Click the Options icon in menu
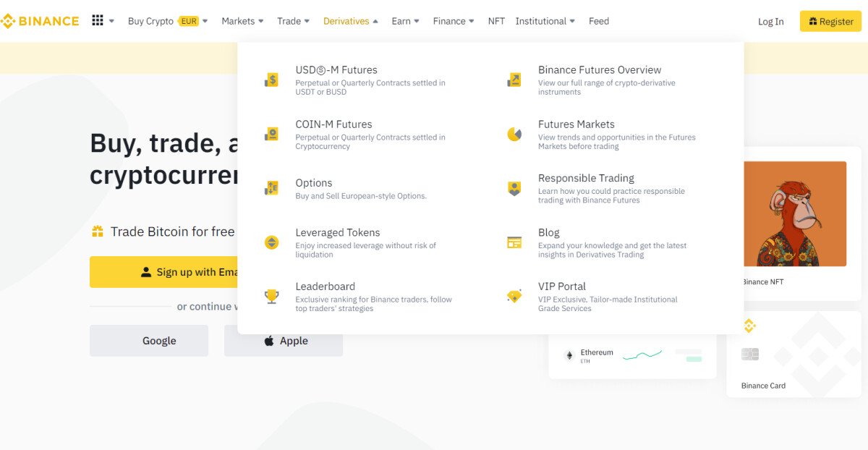Screen dimensions: 868x450 click(271, 188)
